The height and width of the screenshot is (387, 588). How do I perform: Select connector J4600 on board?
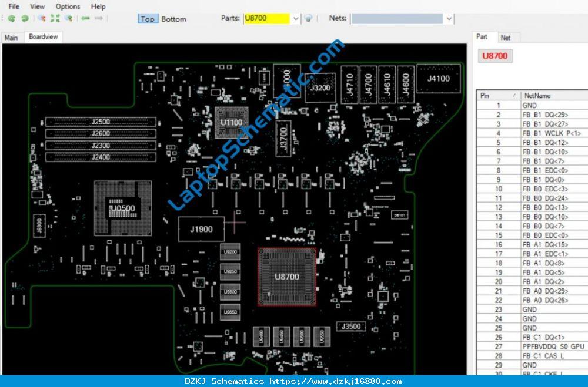click(x=406, y=85)
